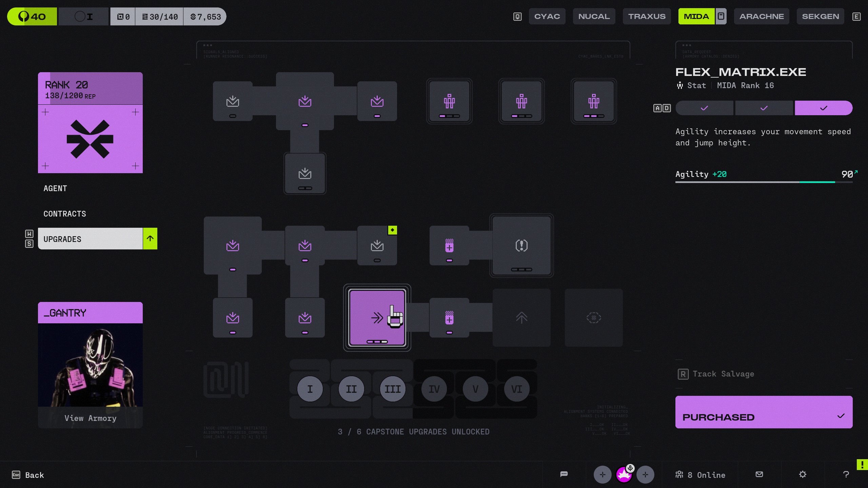Select the first checked upgrade tier

click(704, 108)
